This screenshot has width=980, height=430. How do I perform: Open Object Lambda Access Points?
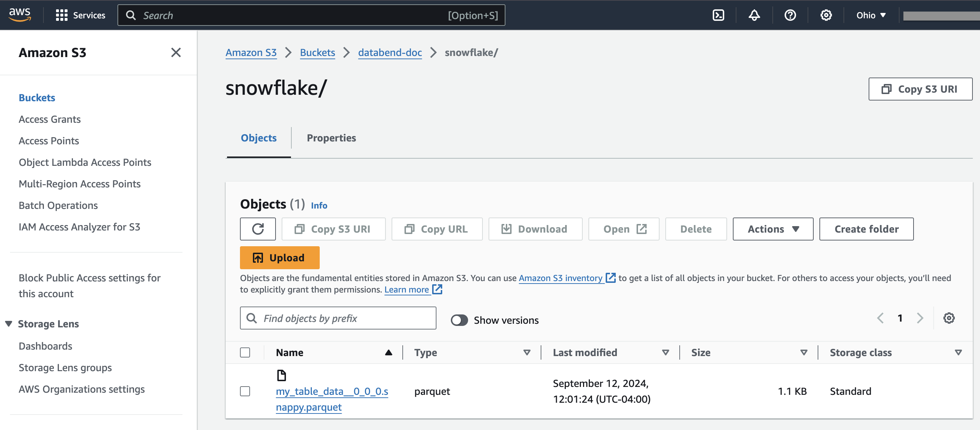pyautogui.click(x=85, y=162)
